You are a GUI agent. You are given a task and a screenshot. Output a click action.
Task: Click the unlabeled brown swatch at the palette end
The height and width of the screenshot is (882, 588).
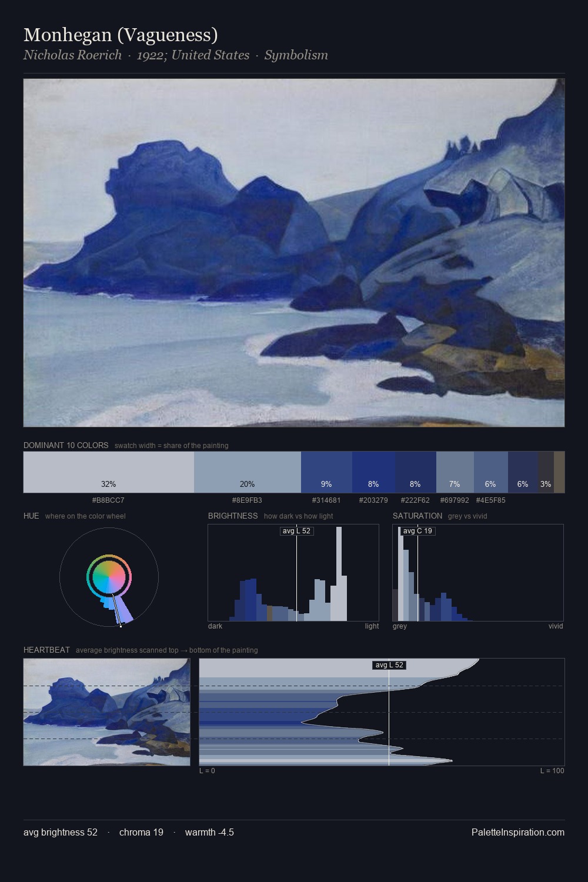(x=559, y=472)
